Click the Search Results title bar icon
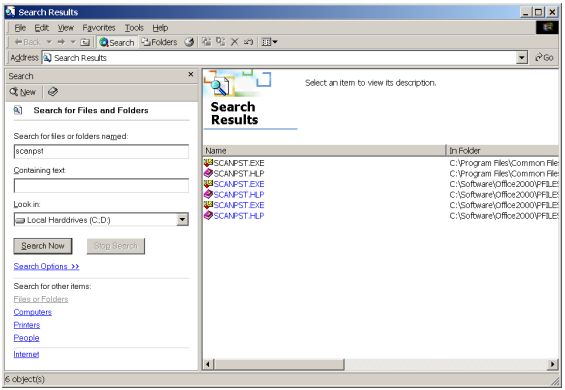This screenshot has height=390, width=565. click(10, 12)
